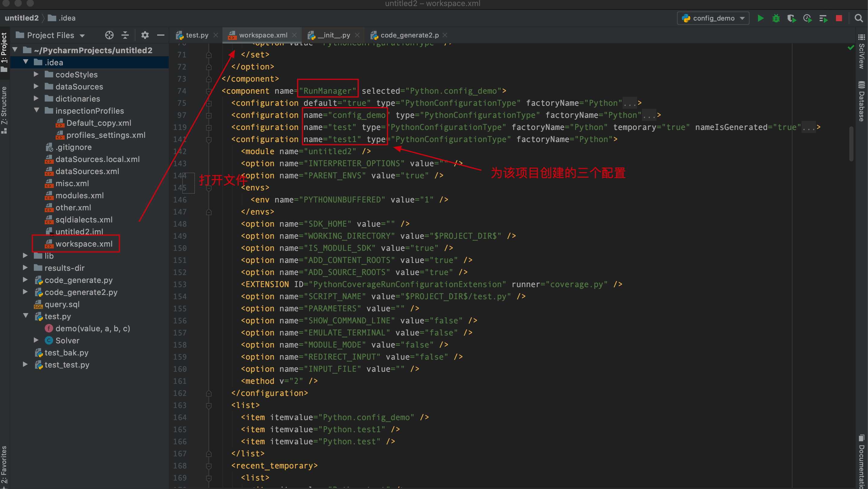
Task: Select the demo(value, a, b, c) function
Action: 93,329
